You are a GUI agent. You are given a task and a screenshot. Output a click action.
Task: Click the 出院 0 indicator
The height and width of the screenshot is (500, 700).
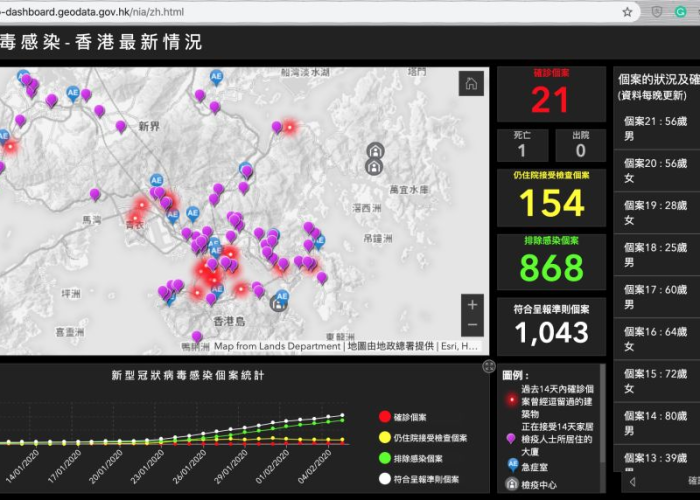(x=581, y=145)
